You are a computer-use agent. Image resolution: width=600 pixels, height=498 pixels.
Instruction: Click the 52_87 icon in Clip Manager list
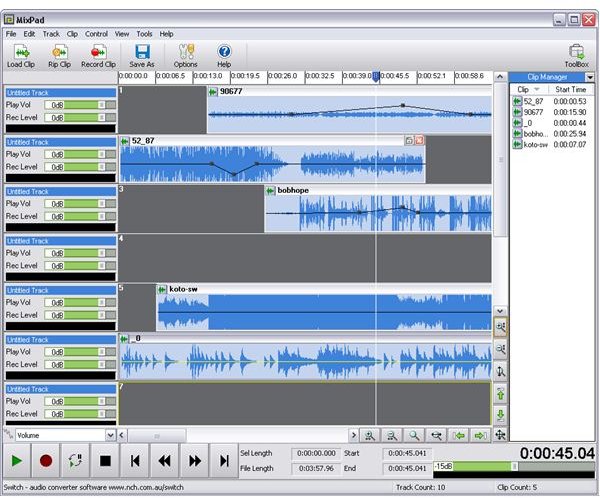[x=517, y=101]
